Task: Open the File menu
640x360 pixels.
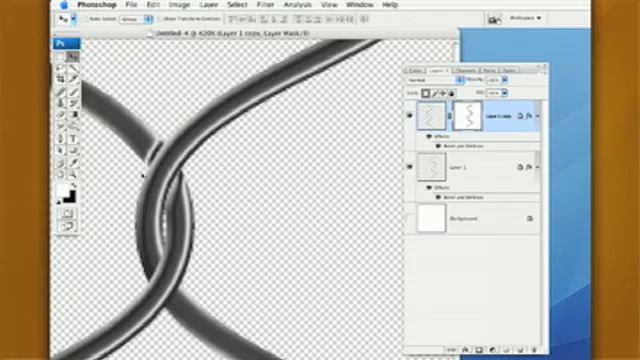Action: click(x=131, y=5)
